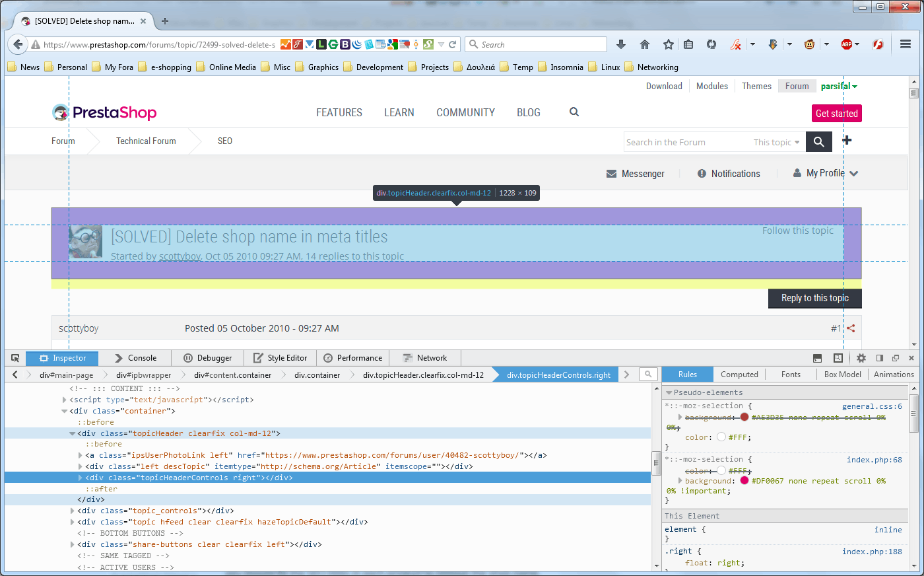Open the Notifications link

click(x=729, y=174)
